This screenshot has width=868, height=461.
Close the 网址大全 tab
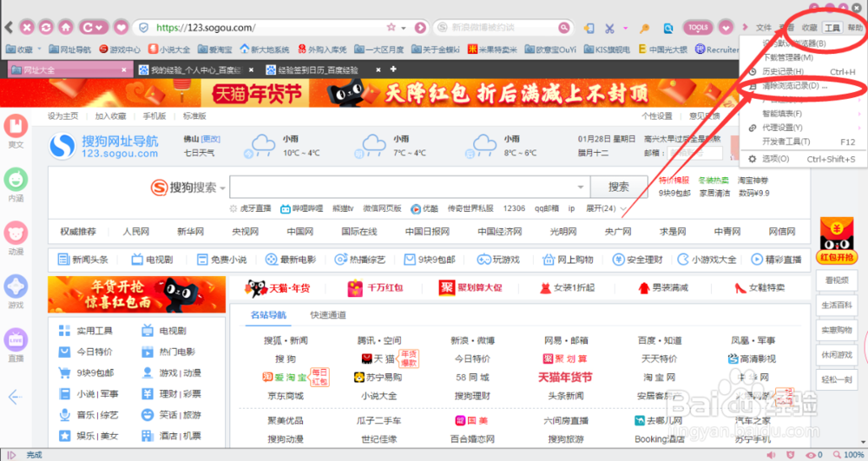(124, 69)
